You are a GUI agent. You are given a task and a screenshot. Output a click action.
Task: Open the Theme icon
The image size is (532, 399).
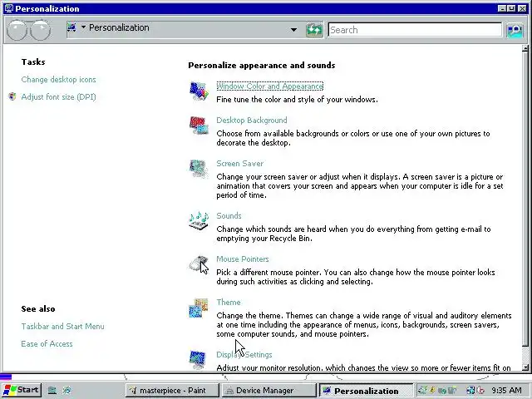pos(199,308)
